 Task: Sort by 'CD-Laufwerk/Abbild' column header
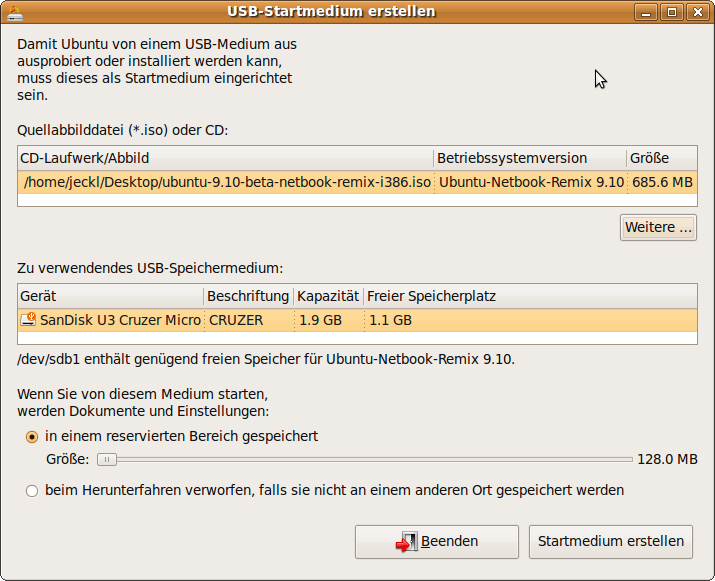tap(225, 158)
